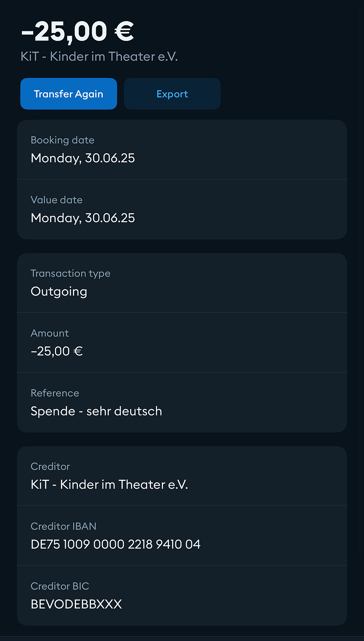Screen dimensions: 364x641
Task: Click the Value date label
Action: point(56,200)
